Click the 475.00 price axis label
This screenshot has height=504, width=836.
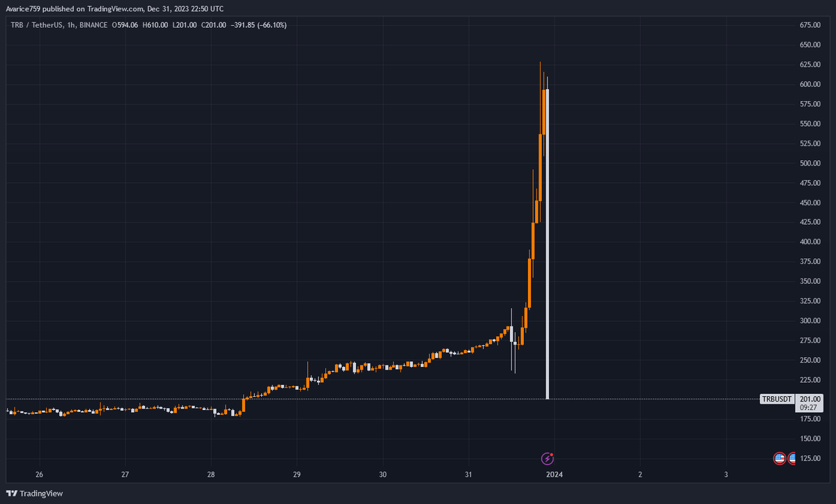[810, 182]
